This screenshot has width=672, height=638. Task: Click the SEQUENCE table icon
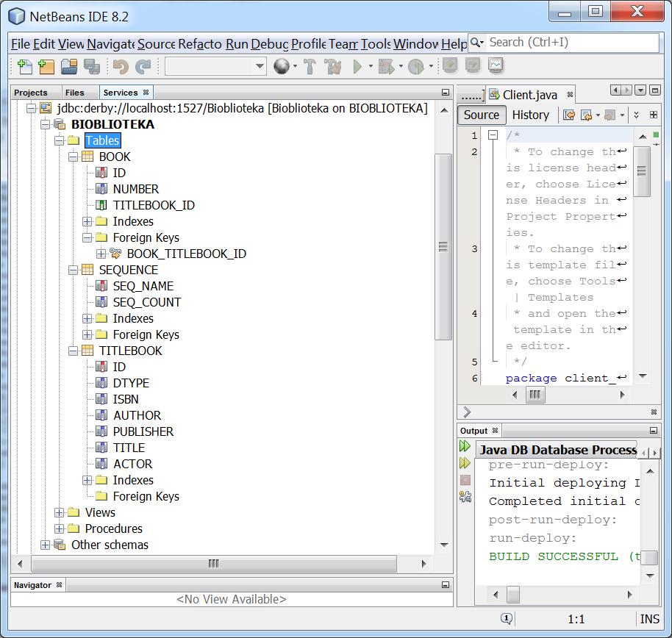(87, 270)
